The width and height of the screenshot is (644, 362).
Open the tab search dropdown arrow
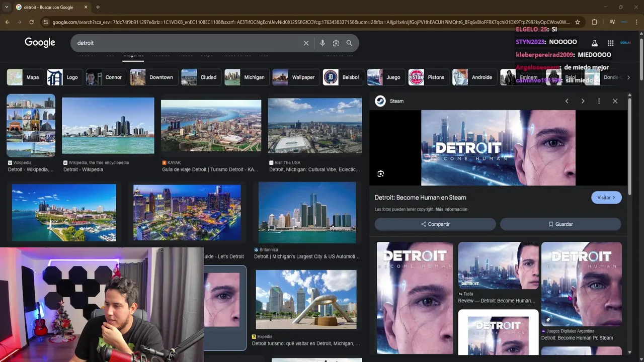[x=6, y=7]
